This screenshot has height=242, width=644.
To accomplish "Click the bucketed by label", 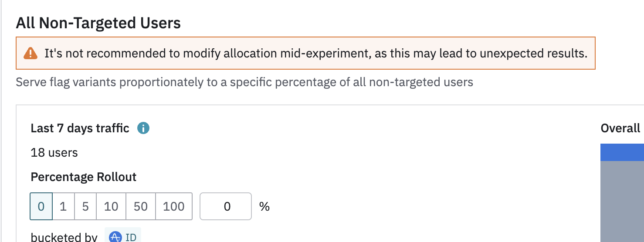I will coord(64,237).
